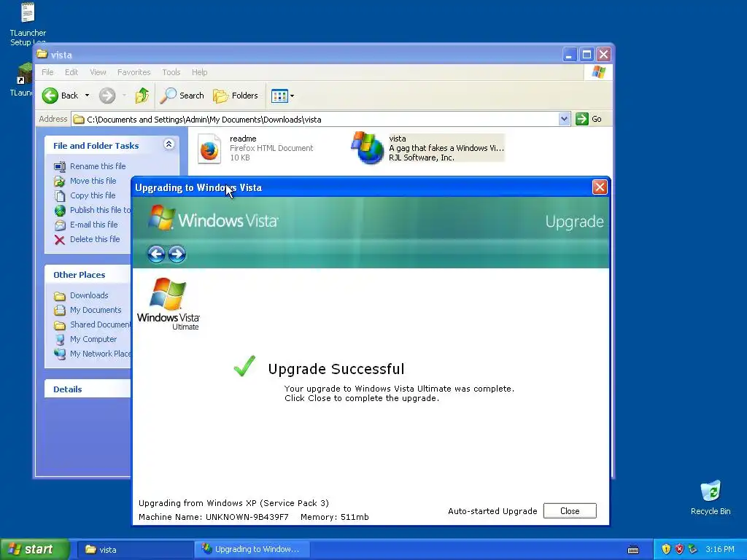Click E-mail this file
Screen dimensions: 747x560
(x=94, y=225)
